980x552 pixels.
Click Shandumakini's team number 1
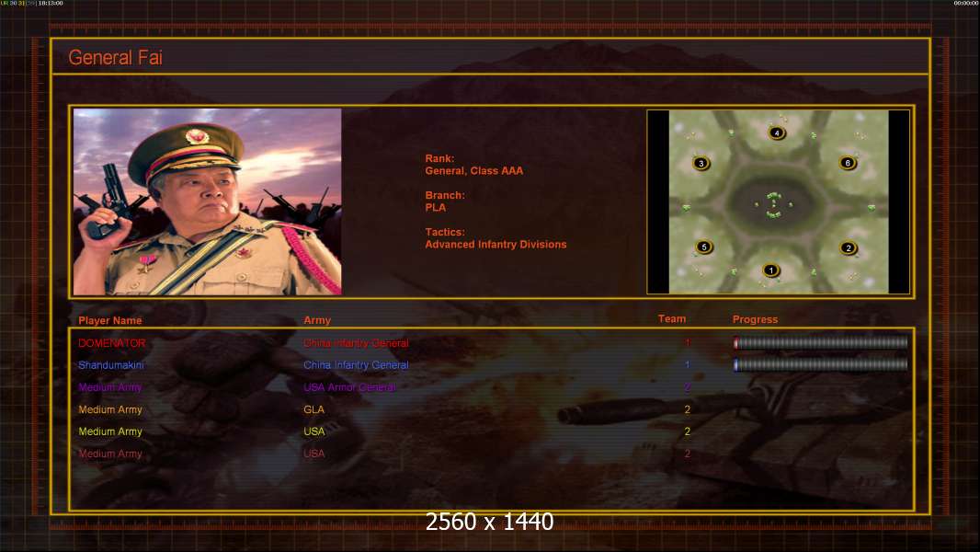point(688,364)
